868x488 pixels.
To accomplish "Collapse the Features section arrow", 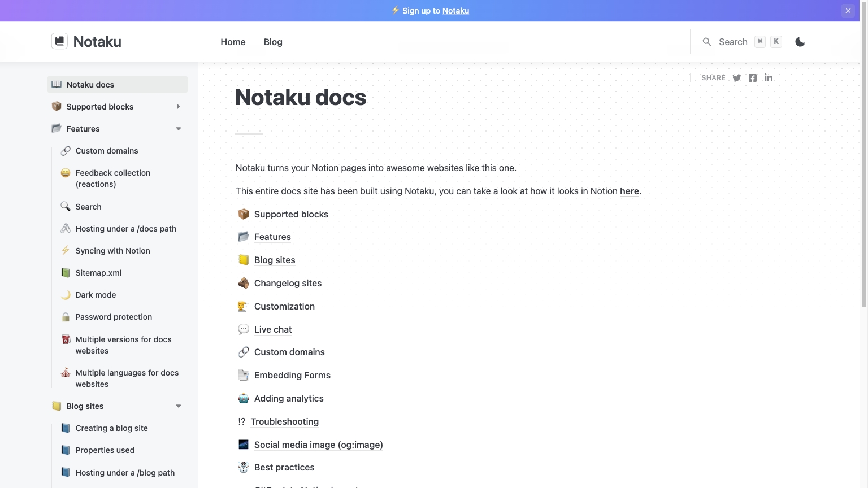I will (x=179, y=129).
